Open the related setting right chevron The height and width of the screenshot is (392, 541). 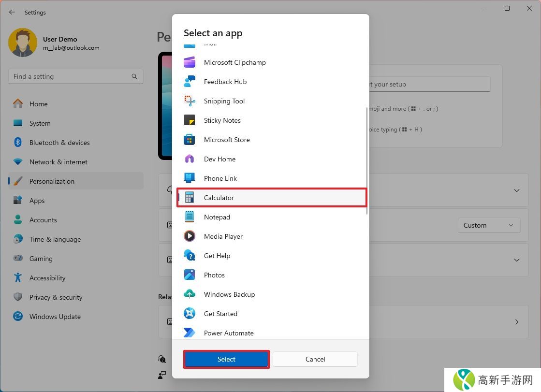click(516, 322)
